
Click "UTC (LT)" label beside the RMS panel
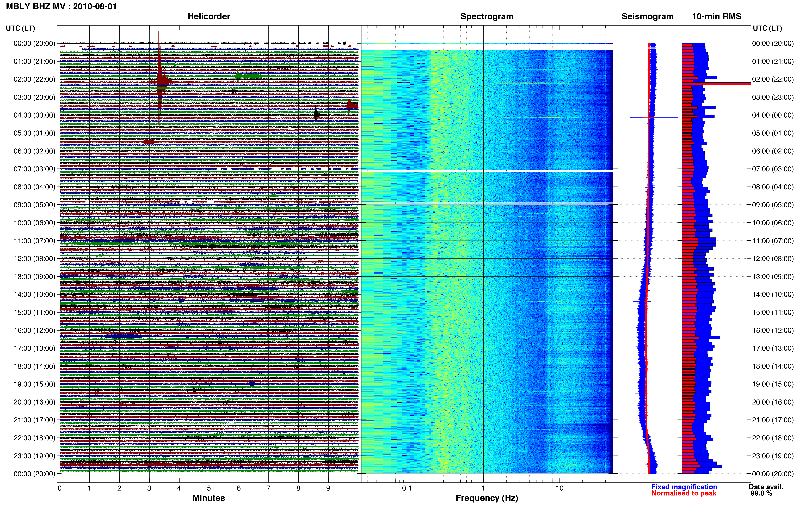pos(767,28)
